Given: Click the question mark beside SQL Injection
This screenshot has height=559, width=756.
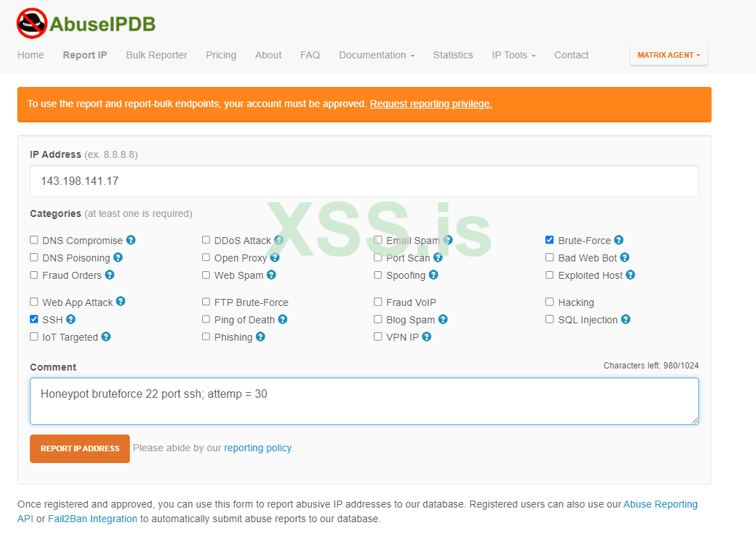Looking at the screenshot, I should coord(625,320).
